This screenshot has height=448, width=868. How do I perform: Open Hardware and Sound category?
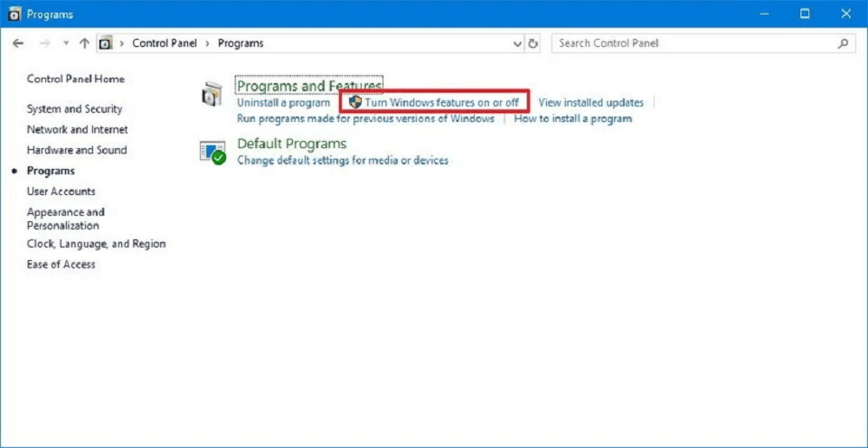[77, 150]
